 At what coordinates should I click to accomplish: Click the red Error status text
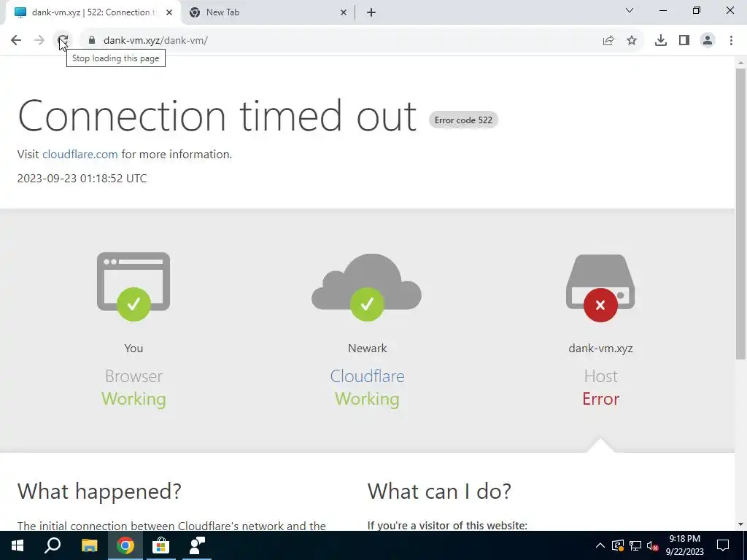(x=601, y=399)
